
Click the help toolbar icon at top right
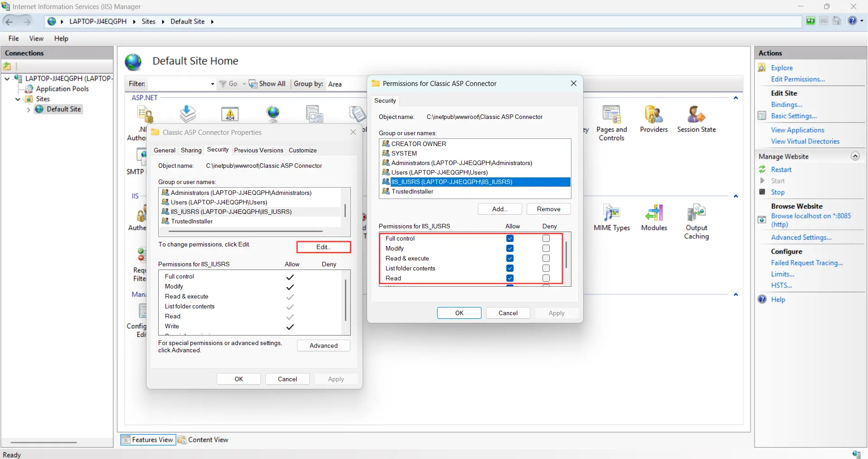(x=853, y=21)
